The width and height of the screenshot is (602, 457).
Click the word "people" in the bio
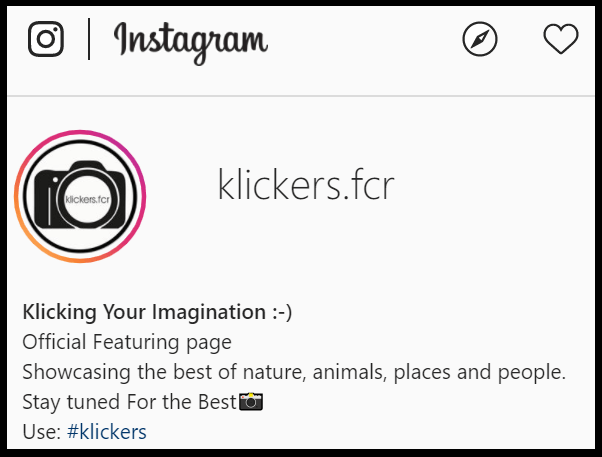point(534,372)
